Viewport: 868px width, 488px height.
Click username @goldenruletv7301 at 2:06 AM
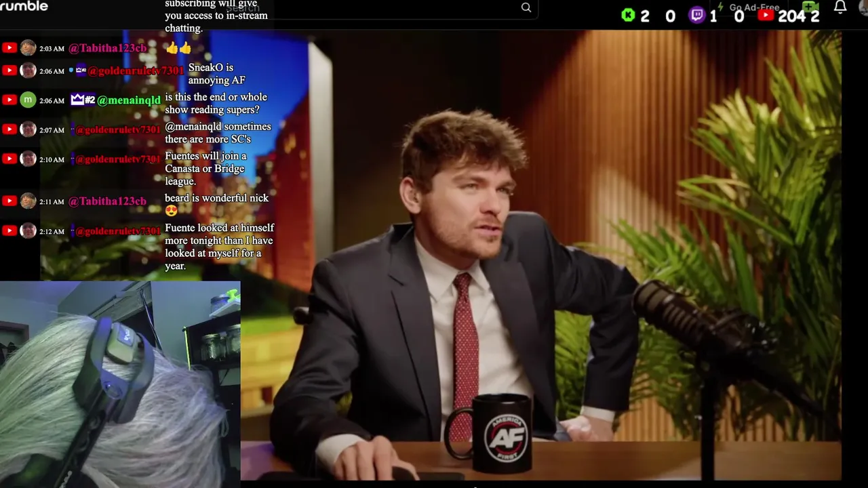tap(136, 70)
